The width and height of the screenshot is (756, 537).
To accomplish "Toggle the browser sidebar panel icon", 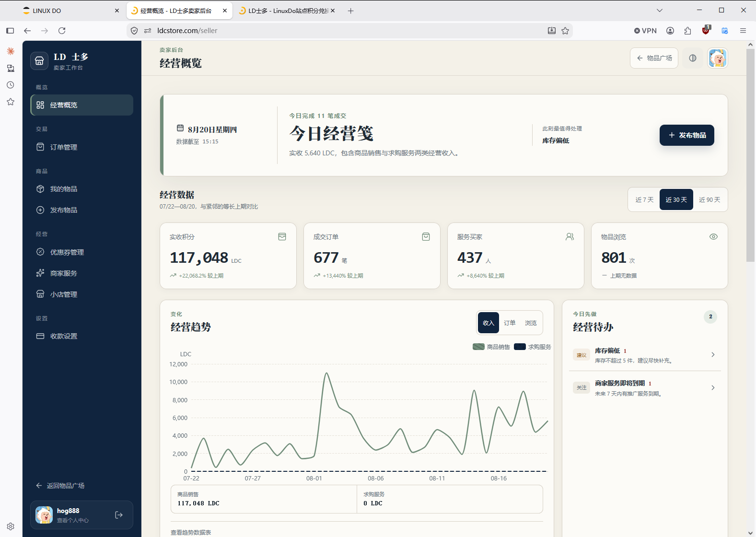I will (x=10, y=31).
